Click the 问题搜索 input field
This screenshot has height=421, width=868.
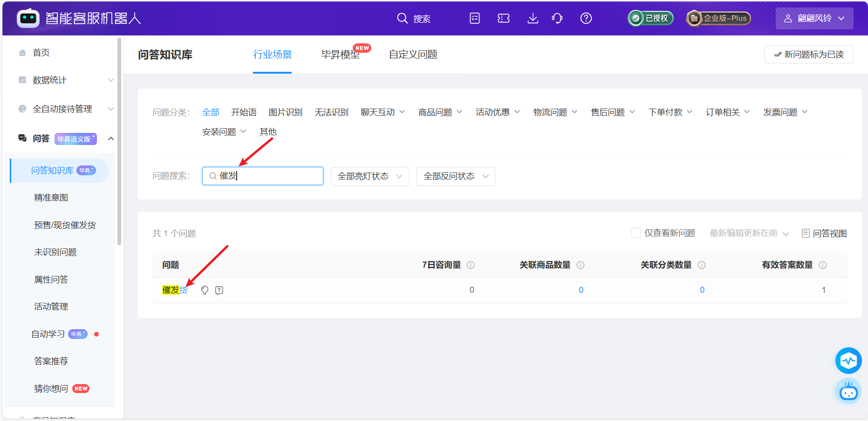click(x=263, y=176)
